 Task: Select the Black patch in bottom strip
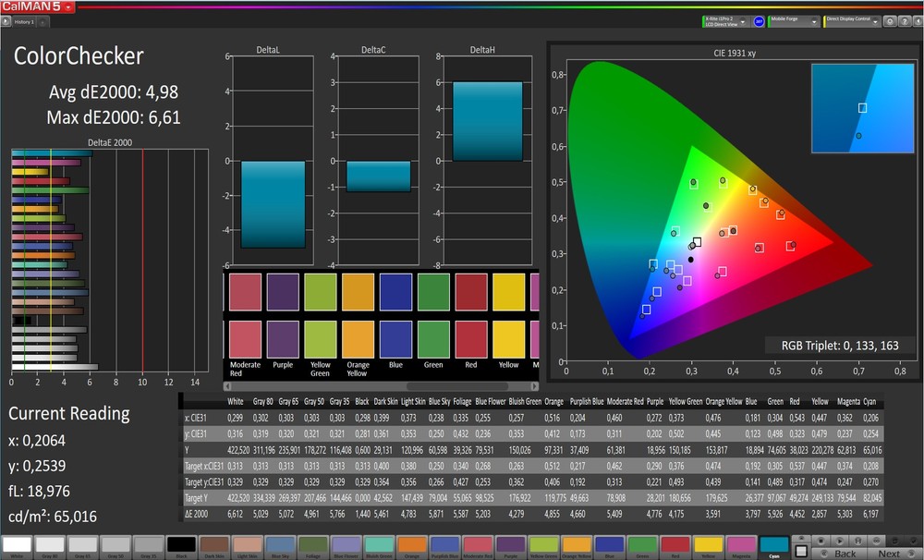pos(182,546)
